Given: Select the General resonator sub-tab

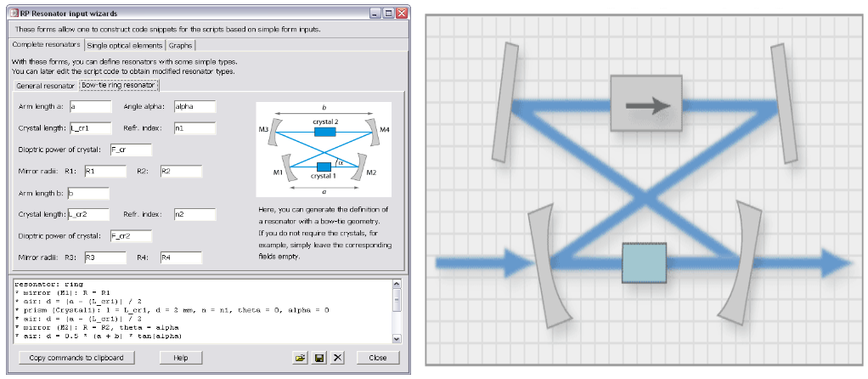Looking at the screenshot, I should (45, 86).
